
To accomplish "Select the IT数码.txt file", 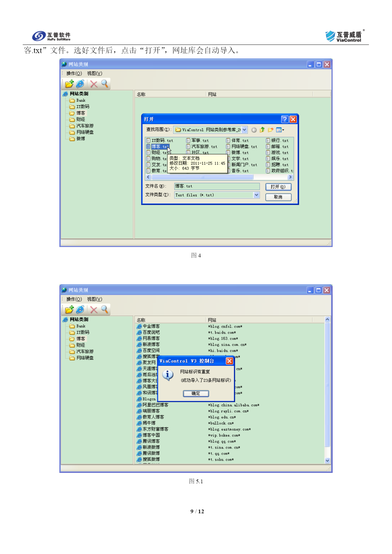I will pos(160,141).
